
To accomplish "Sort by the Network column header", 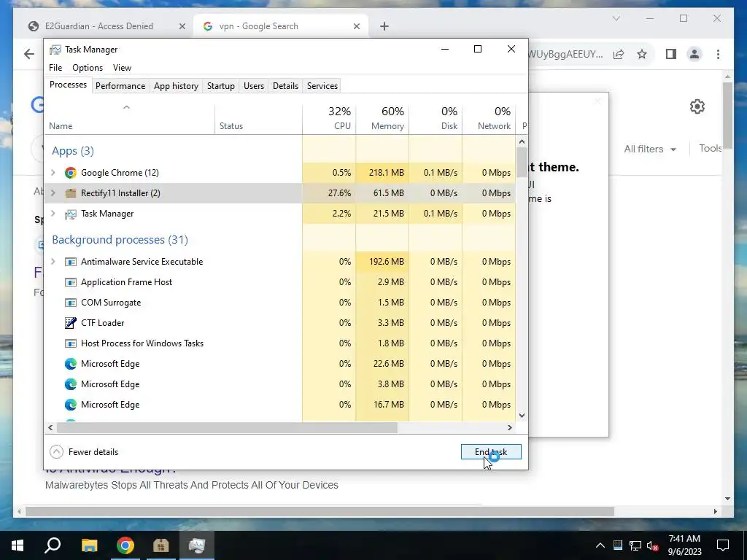I will pyautogui.click(x=489, y=118).
